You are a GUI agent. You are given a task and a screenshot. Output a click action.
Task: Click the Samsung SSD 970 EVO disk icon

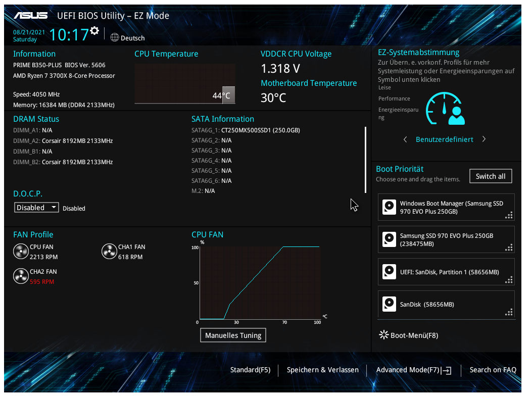[389, 239]
